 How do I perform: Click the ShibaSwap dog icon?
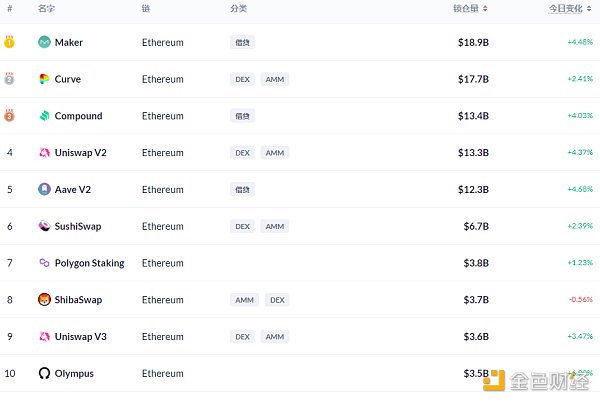pos(44,299)
